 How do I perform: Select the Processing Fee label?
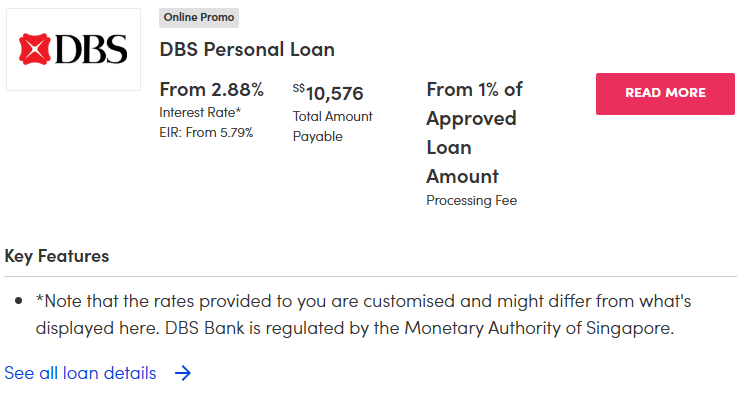[x=471, y=200]
